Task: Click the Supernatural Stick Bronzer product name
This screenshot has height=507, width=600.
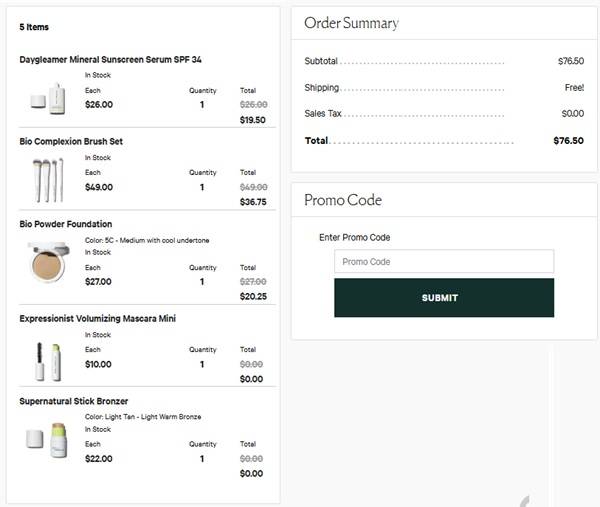Action: 74,401
